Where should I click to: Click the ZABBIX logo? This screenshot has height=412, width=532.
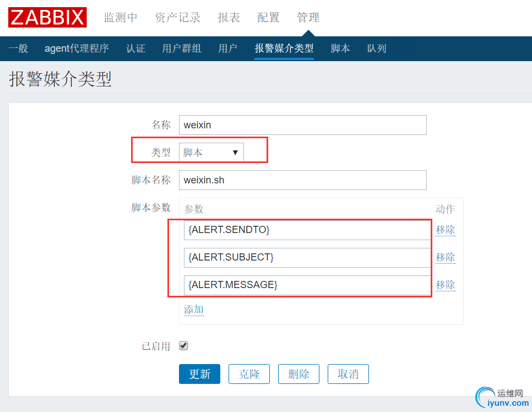(x=47, y=17)
